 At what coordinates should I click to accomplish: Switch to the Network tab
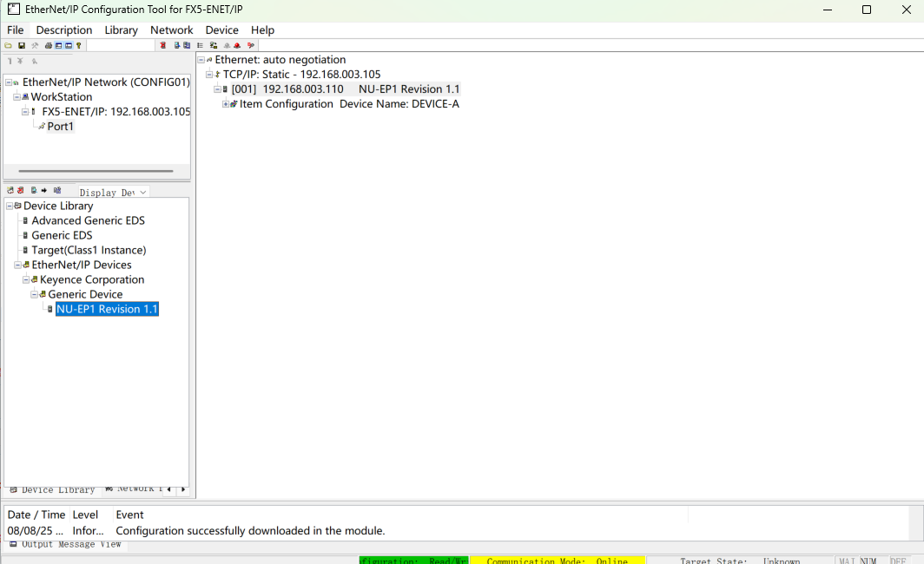[x=134, y=489]
